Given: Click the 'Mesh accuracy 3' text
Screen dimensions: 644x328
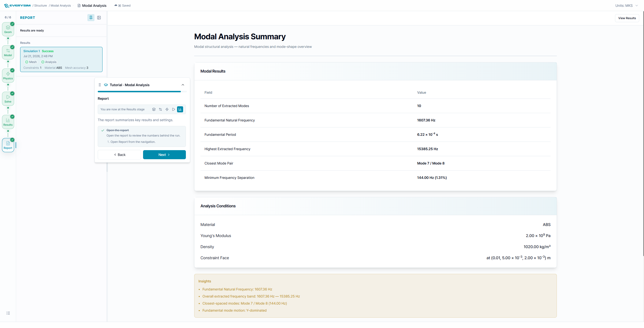Looking at the screenshot, I should click(x=77, y=68).
